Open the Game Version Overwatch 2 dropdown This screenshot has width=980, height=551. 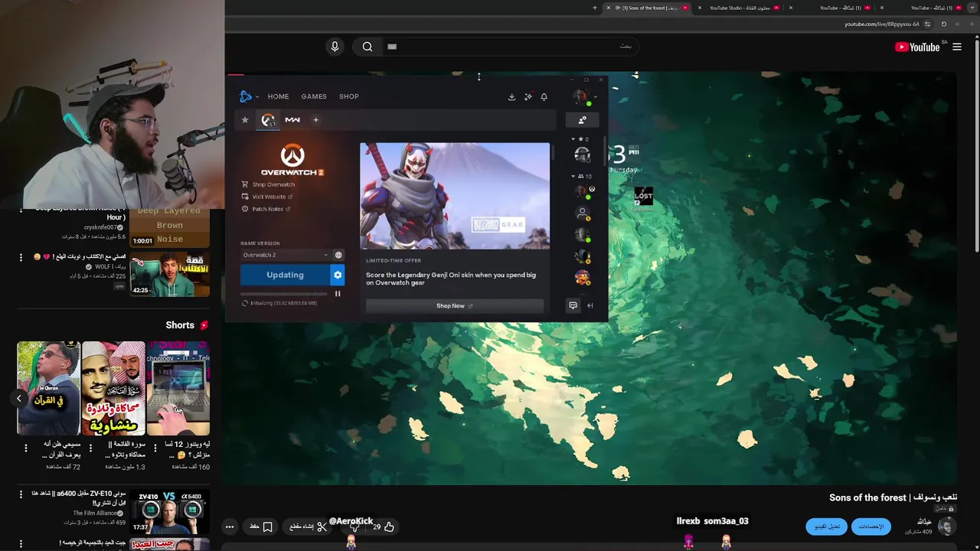tap(285, 255)
